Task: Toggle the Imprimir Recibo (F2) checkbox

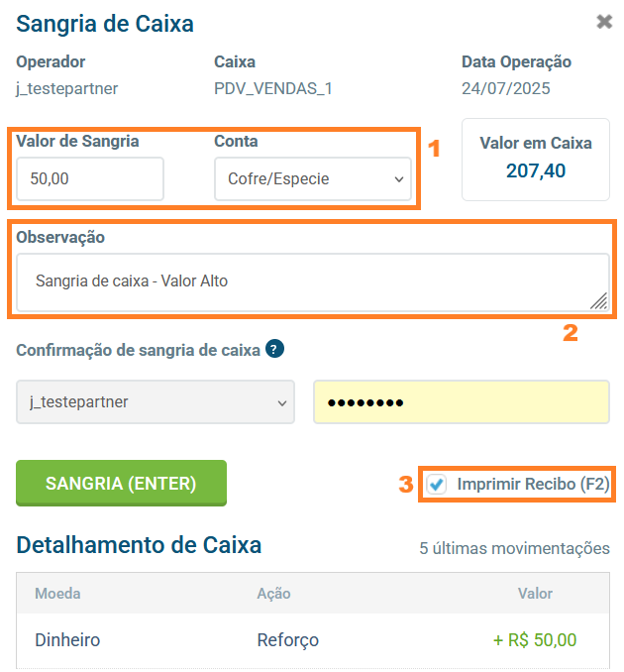Action: [437, 485]
